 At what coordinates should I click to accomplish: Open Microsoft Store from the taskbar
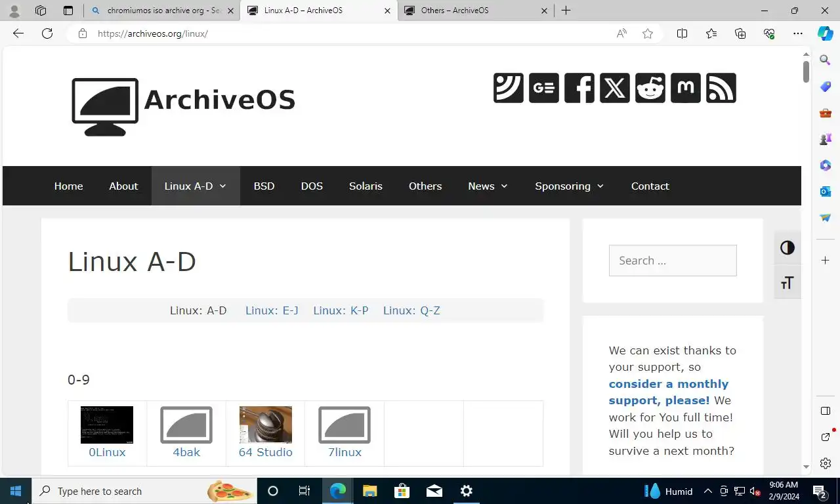pyautogui.click(x=402, y=491)
